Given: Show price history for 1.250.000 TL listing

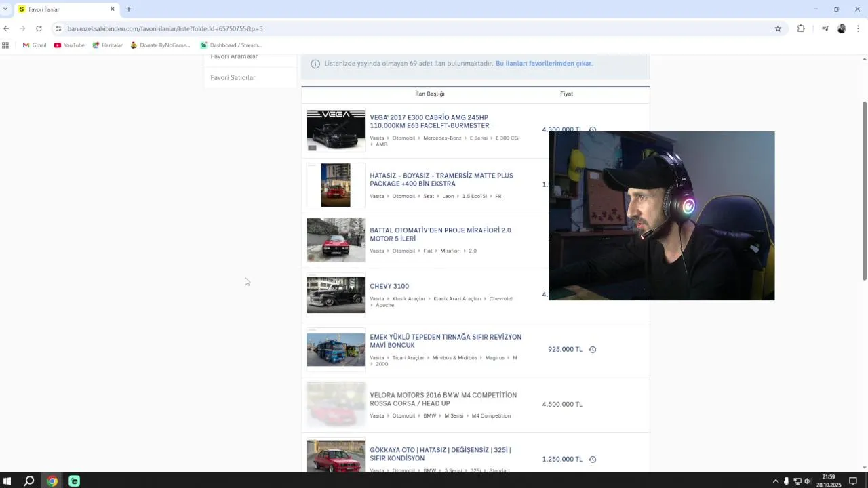Looking at the screenshot, I should pyautogui.click(x=592, y=460).
